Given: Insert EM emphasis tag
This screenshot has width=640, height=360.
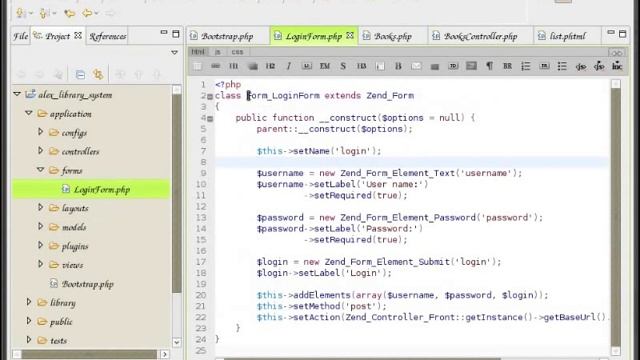Looking at the screenshot, I should pyautogui.click(x=325, y=66).
